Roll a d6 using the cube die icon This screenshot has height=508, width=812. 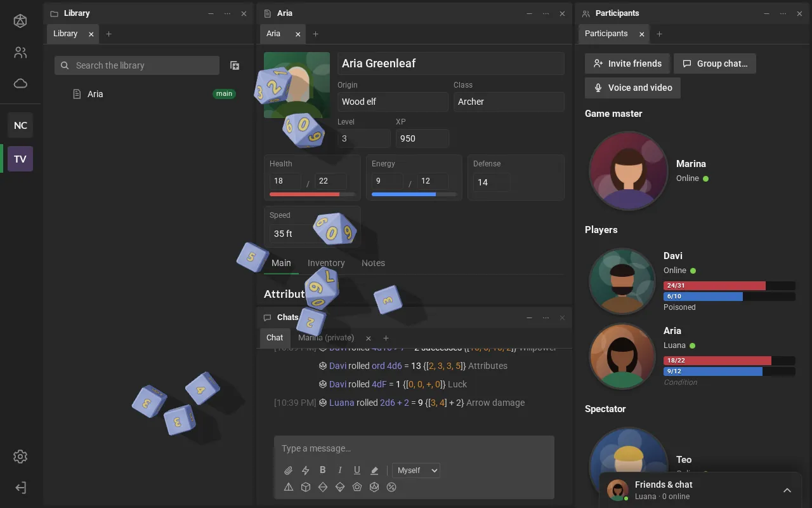point(306,487)
